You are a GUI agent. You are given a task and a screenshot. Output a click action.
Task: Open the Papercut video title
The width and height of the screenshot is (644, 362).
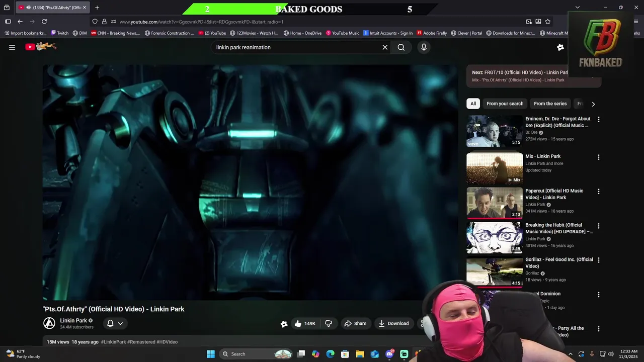(554, 194)
